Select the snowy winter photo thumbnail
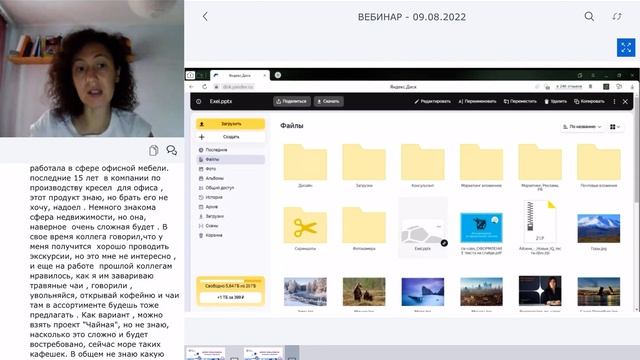The image size is (640, 360). [305, 292]
